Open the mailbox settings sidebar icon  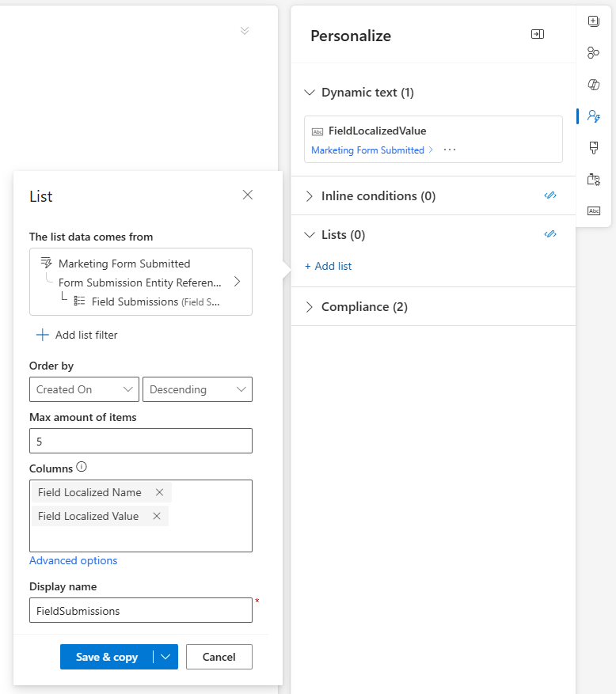click(593, 180)
